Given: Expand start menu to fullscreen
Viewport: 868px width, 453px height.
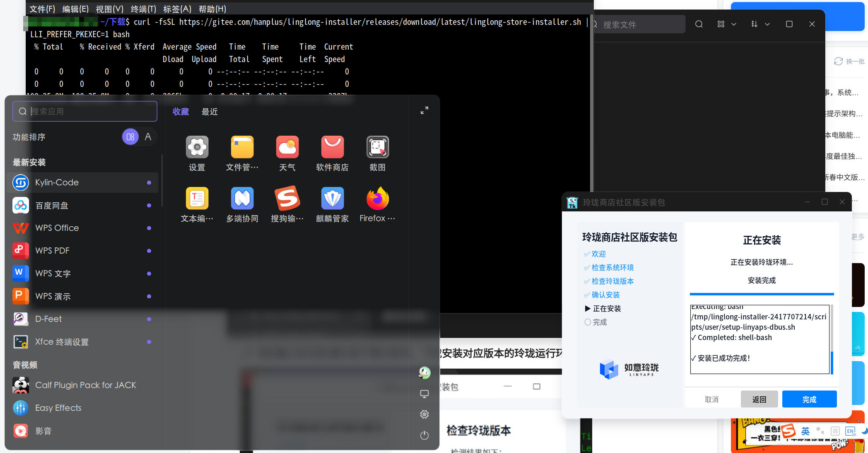Looking at the screenshot, I should tap(424, 110).
